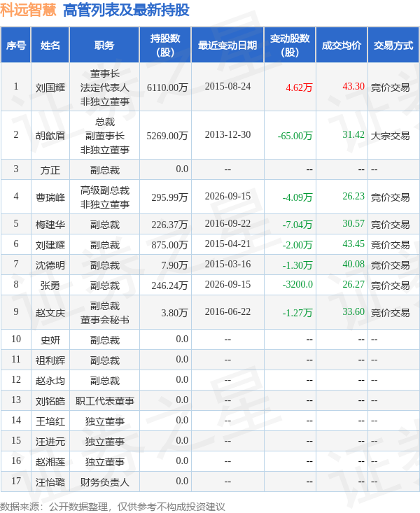Select the 职务 column header

coord(104,45)
